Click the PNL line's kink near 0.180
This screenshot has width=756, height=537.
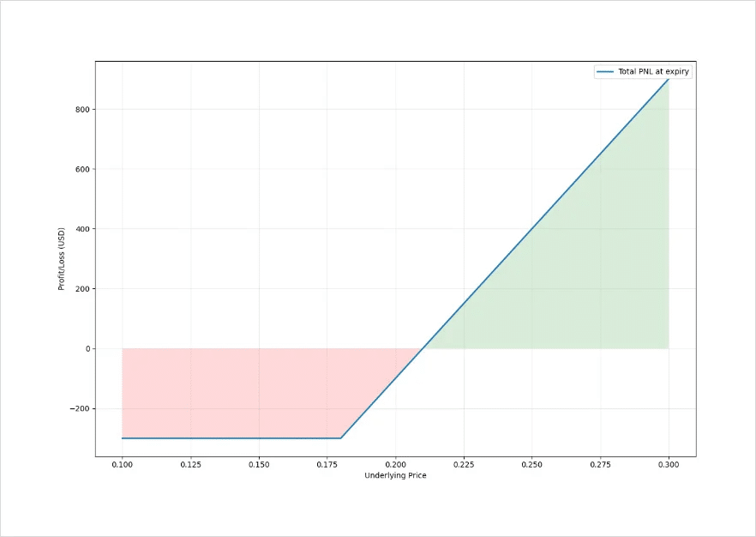click(341, 438)
